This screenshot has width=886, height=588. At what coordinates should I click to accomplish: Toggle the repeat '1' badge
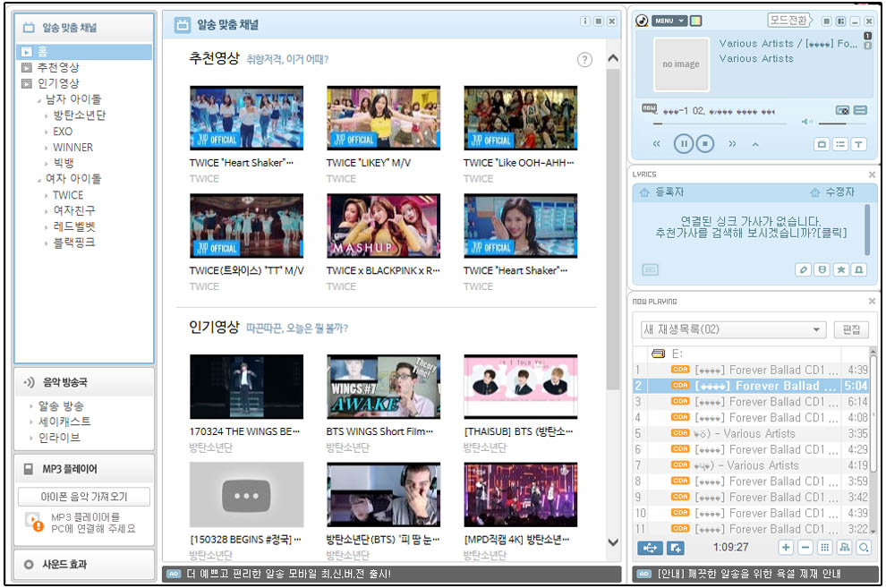867,36
